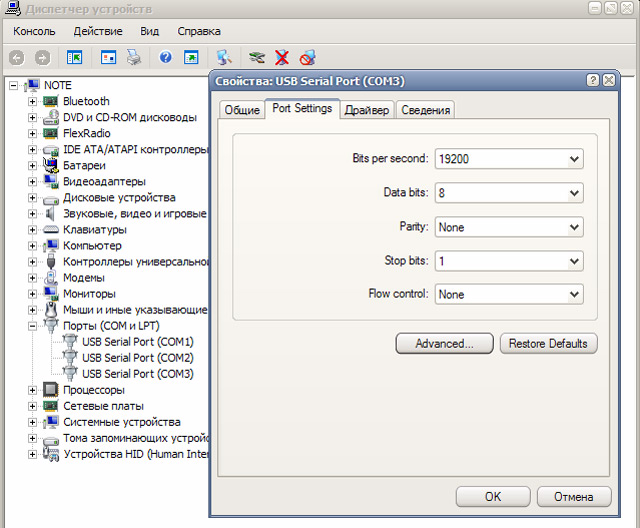Open the Действие menu
Screen dimensions: 640x528
(x=98, y=31)
